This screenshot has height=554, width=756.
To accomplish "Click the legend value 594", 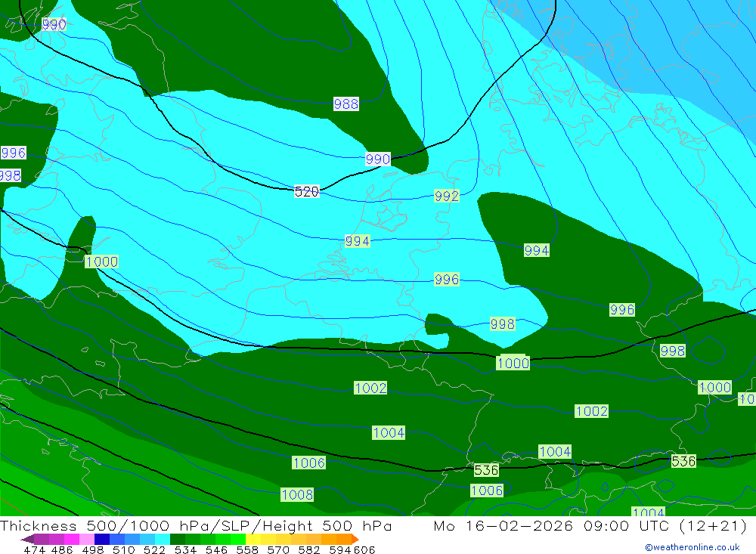I will (x=340, y=550).
